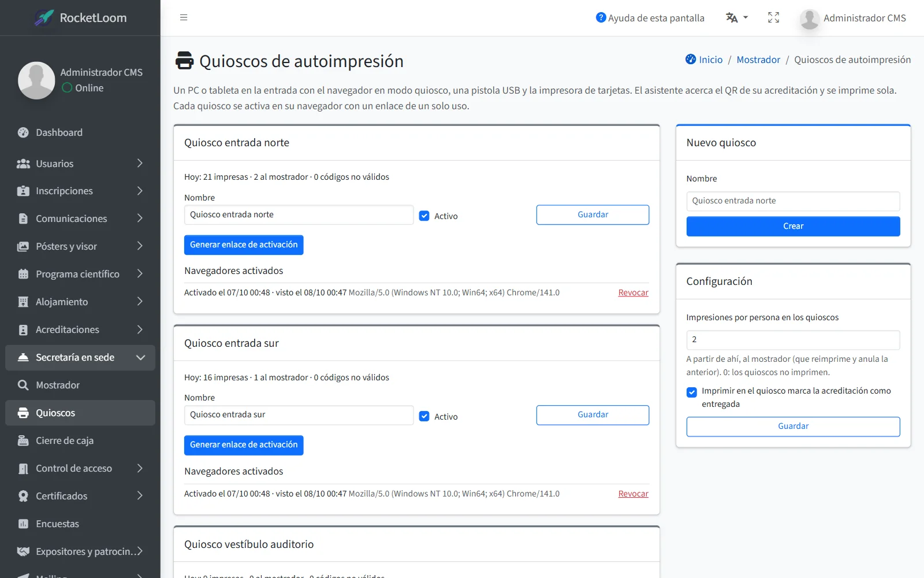Image resolution: width=924 pixels, height=578 pixels.
Task: Expand the Comunicaciones menu chevron
Action: point(140,218)
